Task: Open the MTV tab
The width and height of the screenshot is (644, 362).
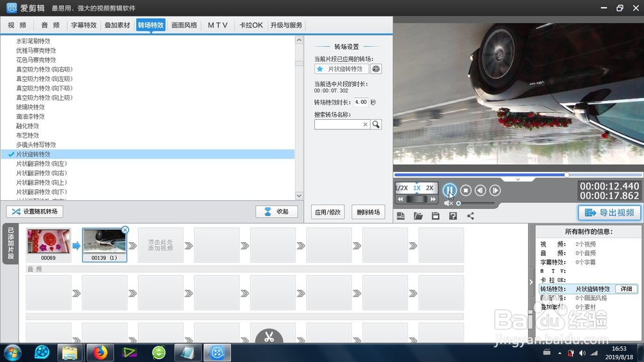Action: [218, 25]
